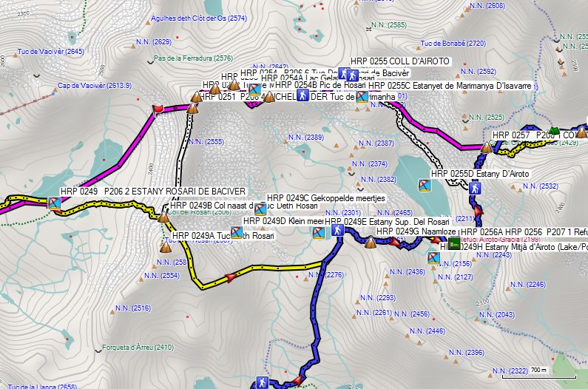
Task: Click the summit icon at Col del Rosari
Action: pyautogui.click(x=164, y=217)
